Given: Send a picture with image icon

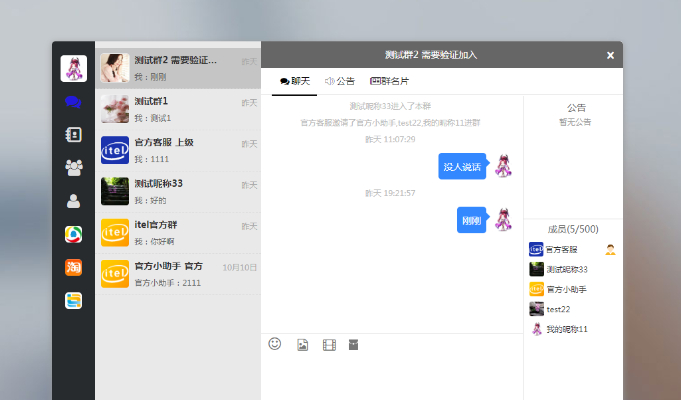Looking at the screenshot, I should pyautogui.click(x=302, y=345).
